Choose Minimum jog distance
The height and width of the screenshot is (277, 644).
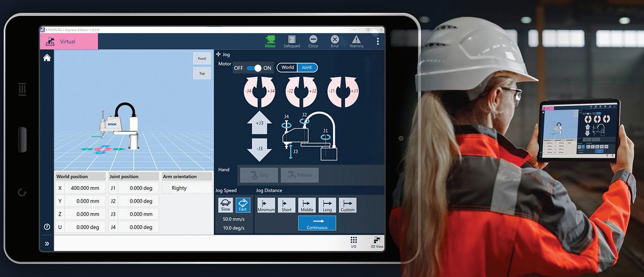point(266,205)
